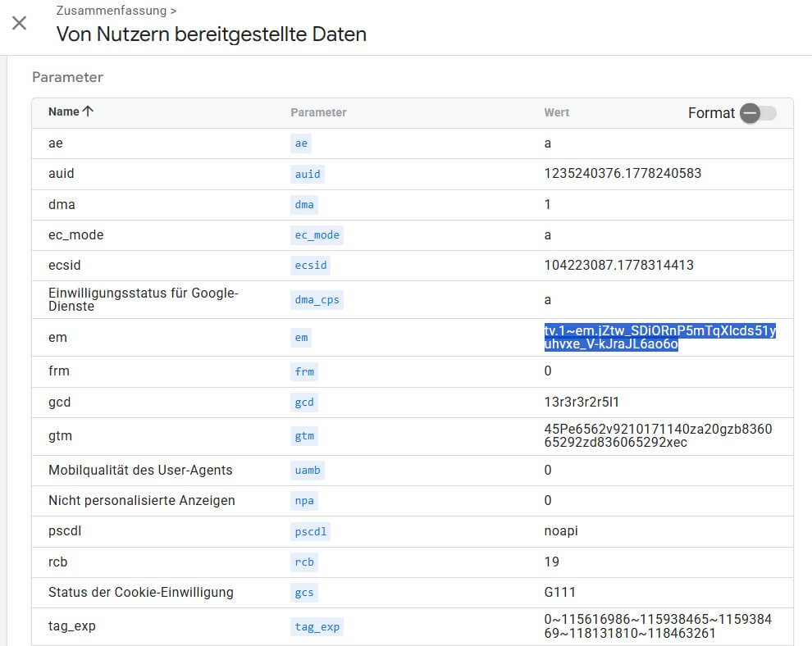Screen dimensions: 812x646
Task: Select the ec_mode parameter chip
Action: coord(317,235)
